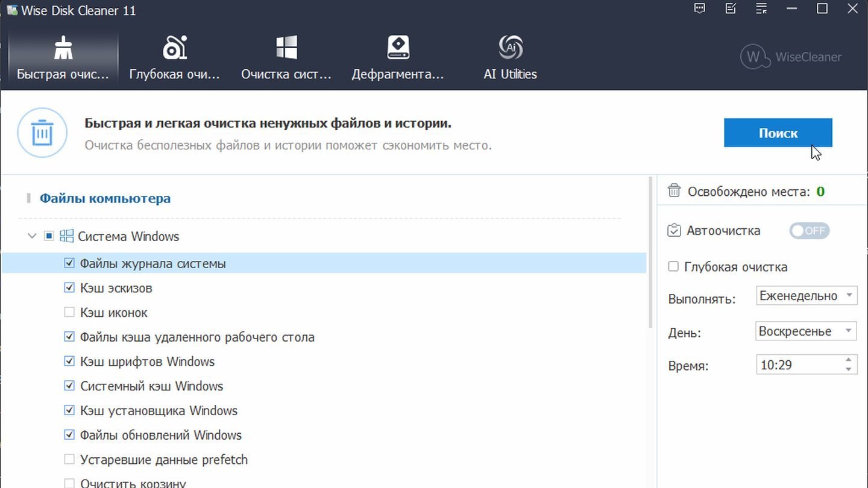Switch to Глубокая очистка tab

175,57
